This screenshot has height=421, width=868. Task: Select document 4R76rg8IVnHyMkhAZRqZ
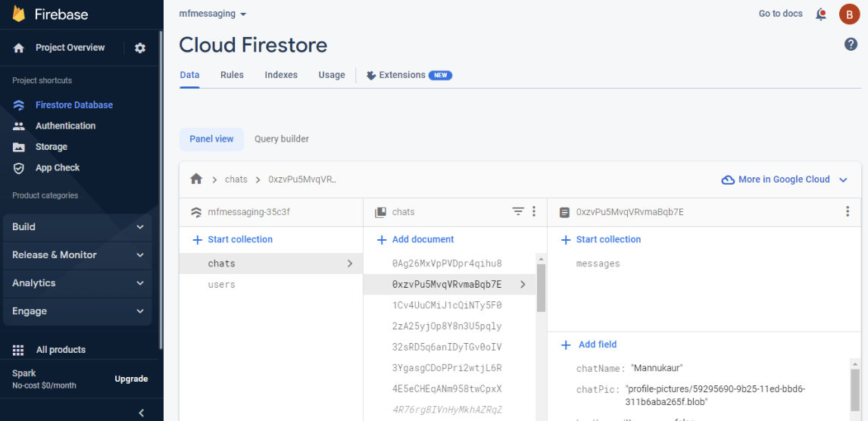point(447,410)
